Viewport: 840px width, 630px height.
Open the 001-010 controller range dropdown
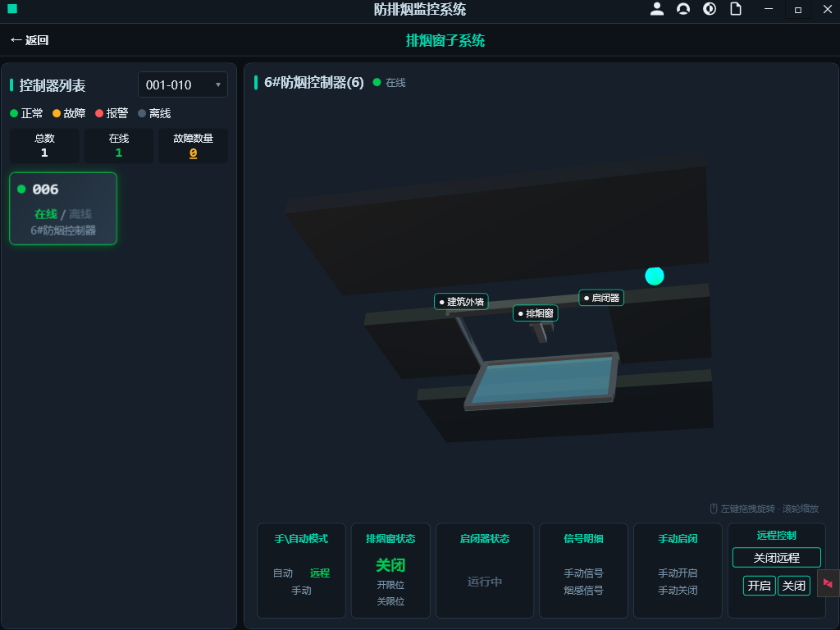[183, 84]
